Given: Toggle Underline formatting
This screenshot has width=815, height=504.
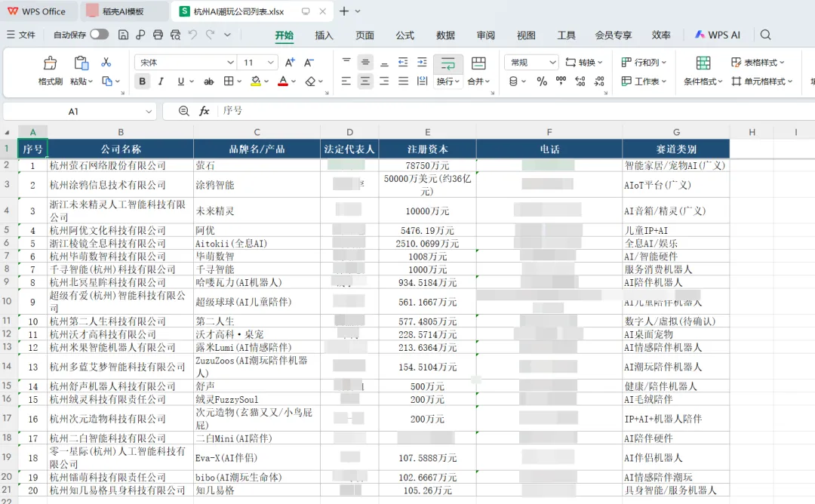Looking at the screenshot, I should click(180, 81).
